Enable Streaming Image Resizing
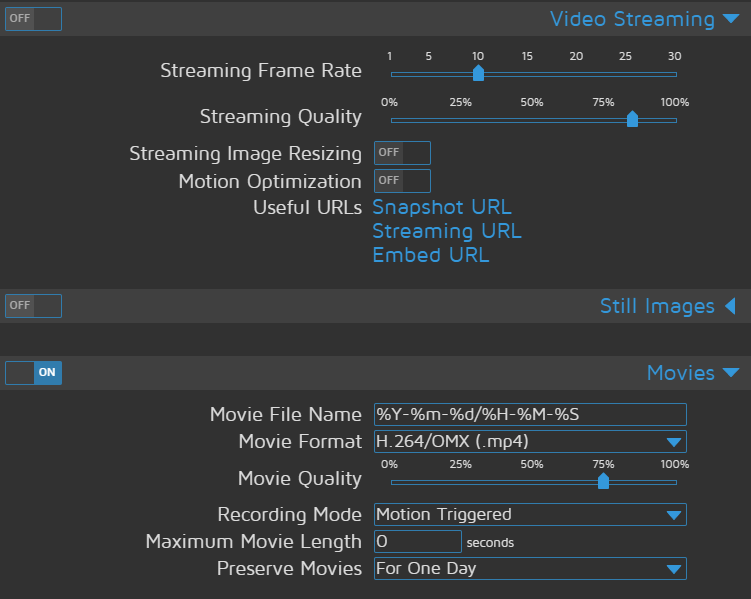 point(402,153)
